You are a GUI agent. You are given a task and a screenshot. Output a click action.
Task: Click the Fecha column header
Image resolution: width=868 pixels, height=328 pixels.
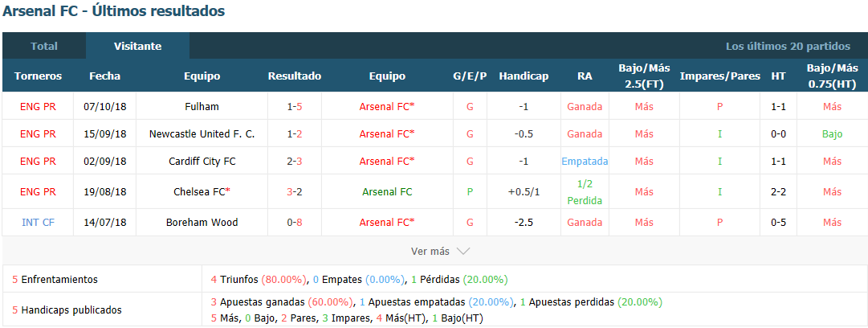(x=104, y=76)
